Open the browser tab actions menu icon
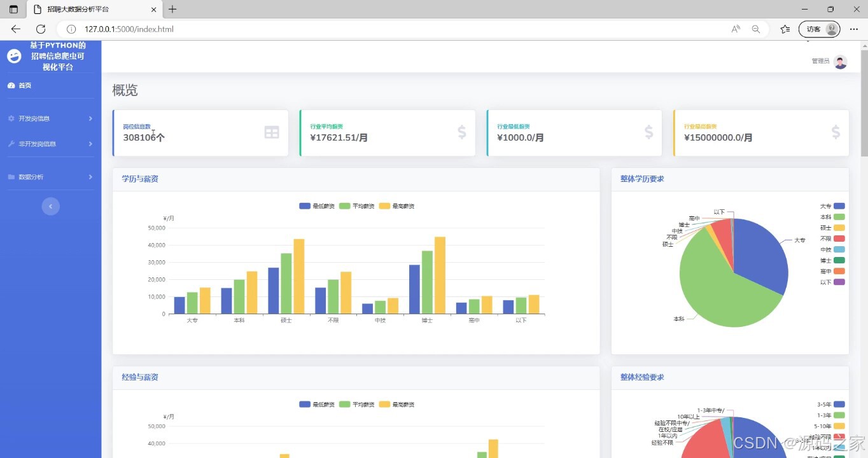The image size is (868, 458). 13,10
